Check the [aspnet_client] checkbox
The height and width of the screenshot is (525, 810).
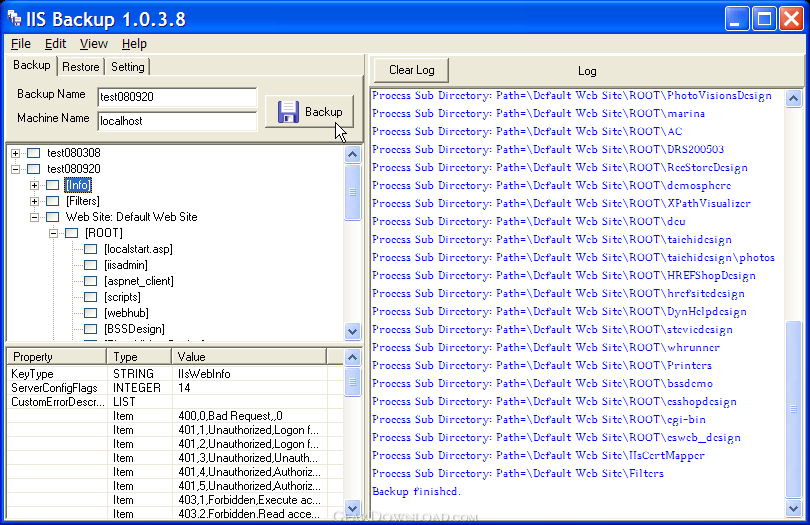[x=90, y=281]
